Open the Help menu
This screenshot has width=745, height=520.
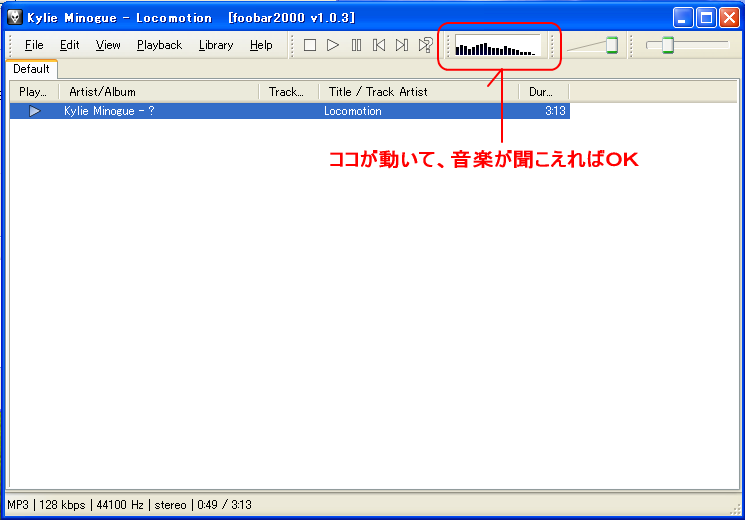point(261,45)
